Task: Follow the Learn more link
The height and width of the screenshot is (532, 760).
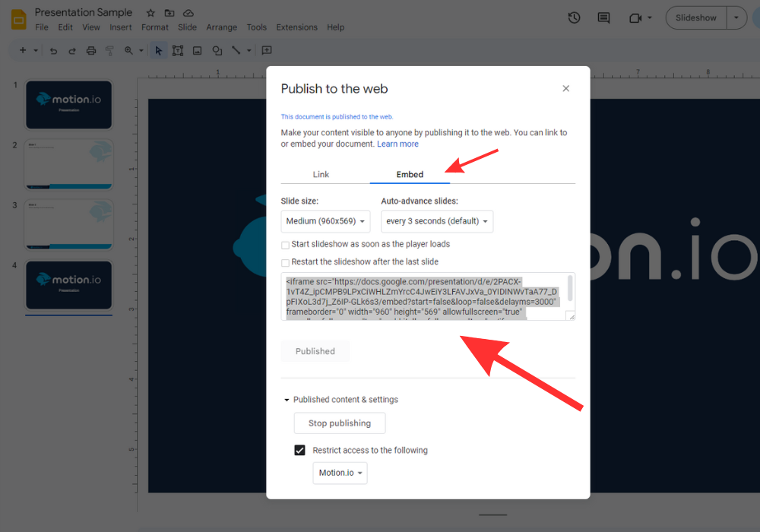Action: pyautogui.click(x=397, y=144)
